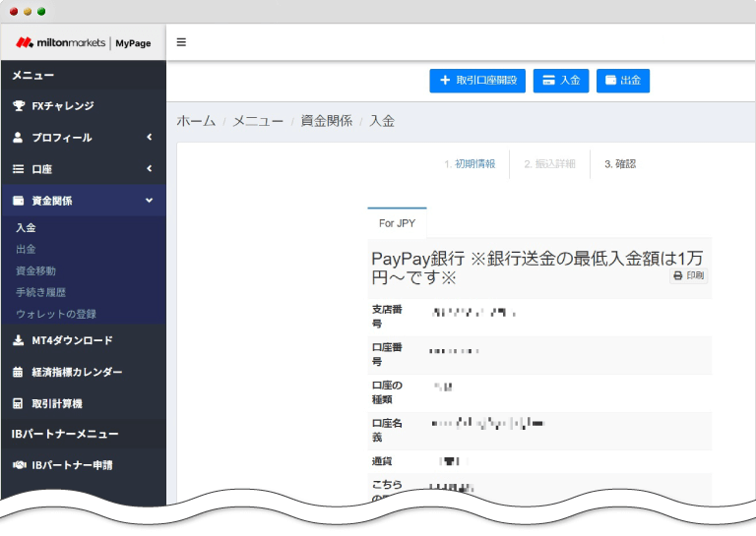
Task: Click the list icon beside 口座
Action: tap(19, 169)
